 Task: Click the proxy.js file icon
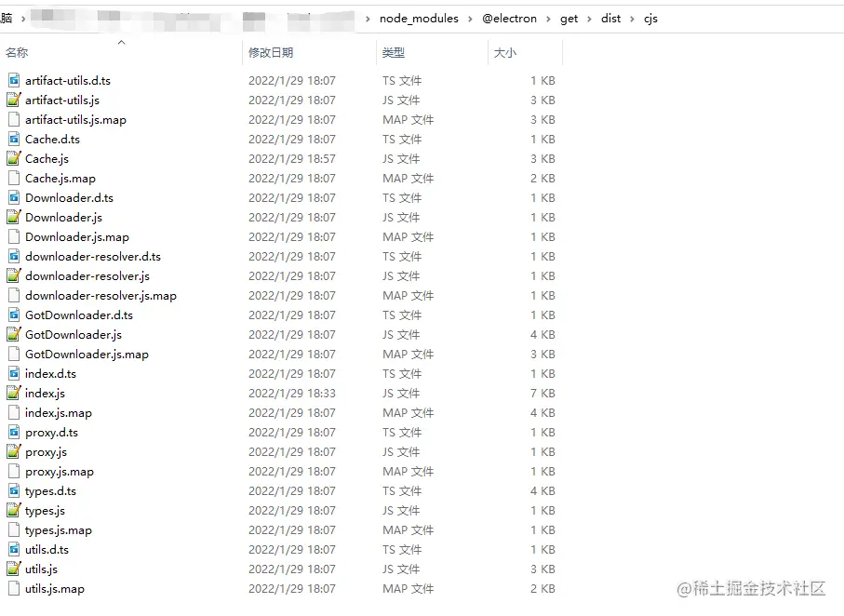coord(14,452)
